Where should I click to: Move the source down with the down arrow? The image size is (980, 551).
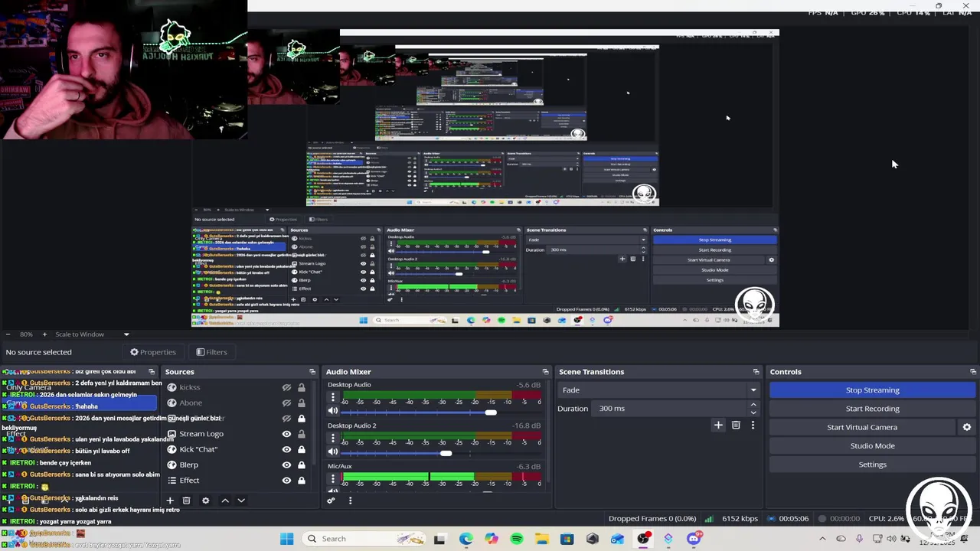[x=241, y=500]
